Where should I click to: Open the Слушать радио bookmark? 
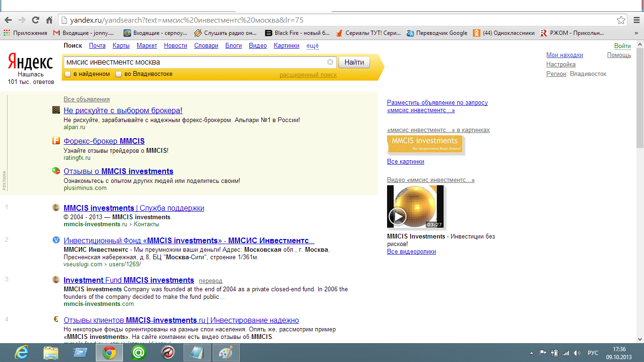pos(225,33)
